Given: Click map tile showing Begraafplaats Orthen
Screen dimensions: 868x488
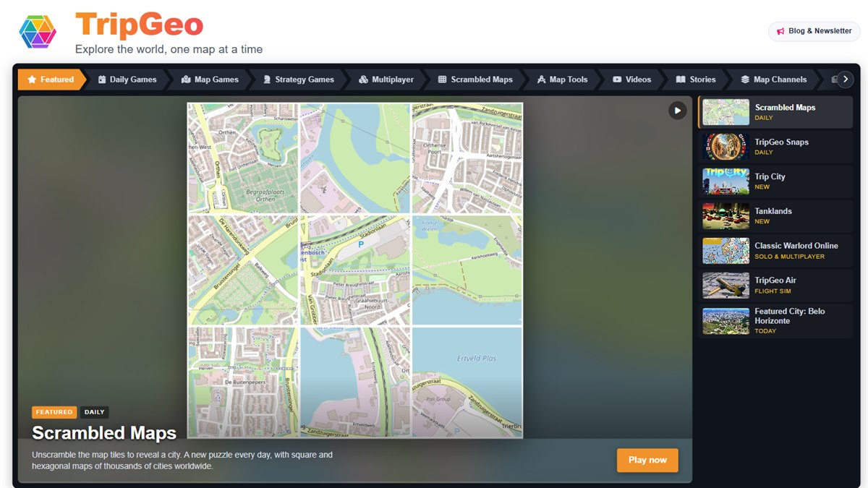Looking at the screenshot, I should [243, 158].
